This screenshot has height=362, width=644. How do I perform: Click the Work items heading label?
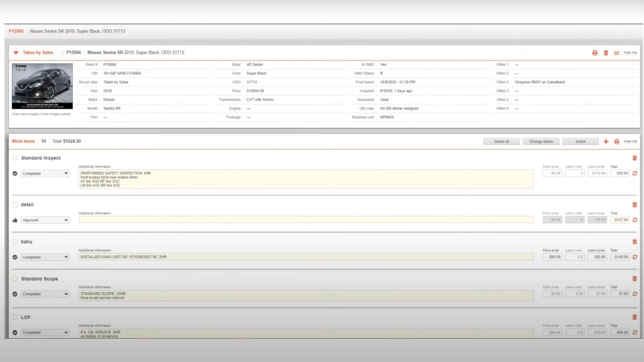tap(23, 141)
